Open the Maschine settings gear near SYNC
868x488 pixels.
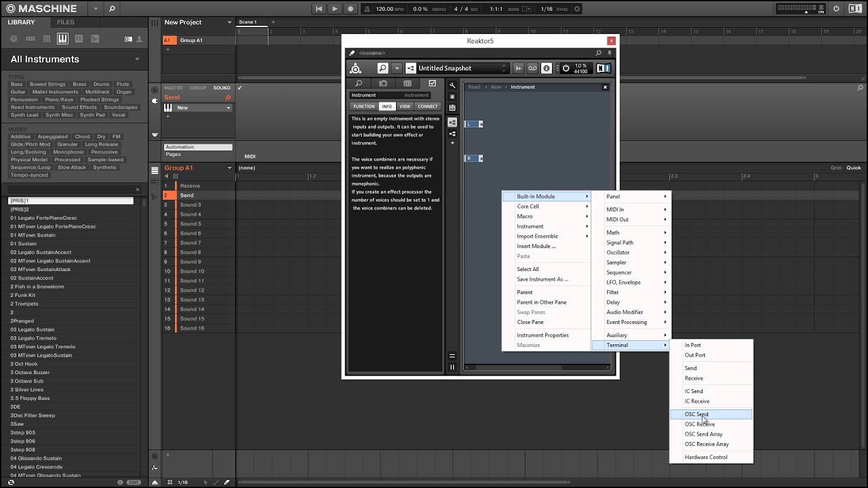click(x=577, y=9)
